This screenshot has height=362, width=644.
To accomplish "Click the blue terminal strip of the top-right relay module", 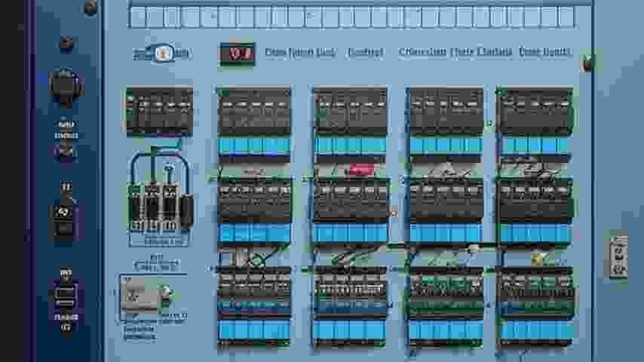I will pos(535,145).
